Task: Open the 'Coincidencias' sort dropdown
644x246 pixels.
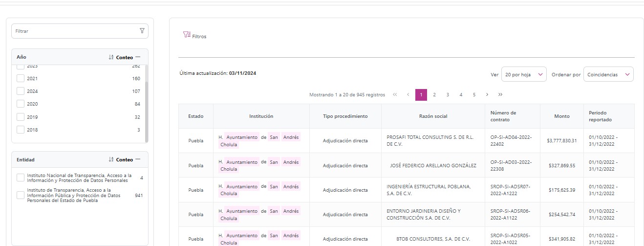Action: tap(608, 74)
